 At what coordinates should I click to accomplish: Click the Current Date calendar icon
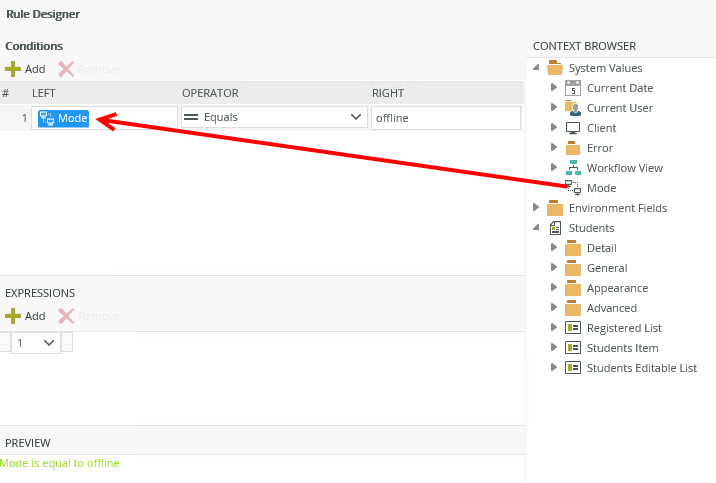[x=573, y=88]
